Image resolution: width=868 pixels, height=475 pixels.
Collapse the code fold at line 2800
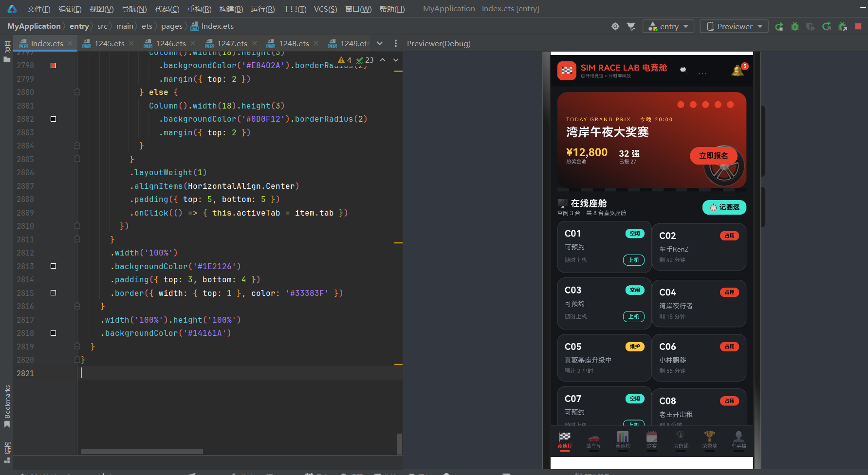(77, 92)
